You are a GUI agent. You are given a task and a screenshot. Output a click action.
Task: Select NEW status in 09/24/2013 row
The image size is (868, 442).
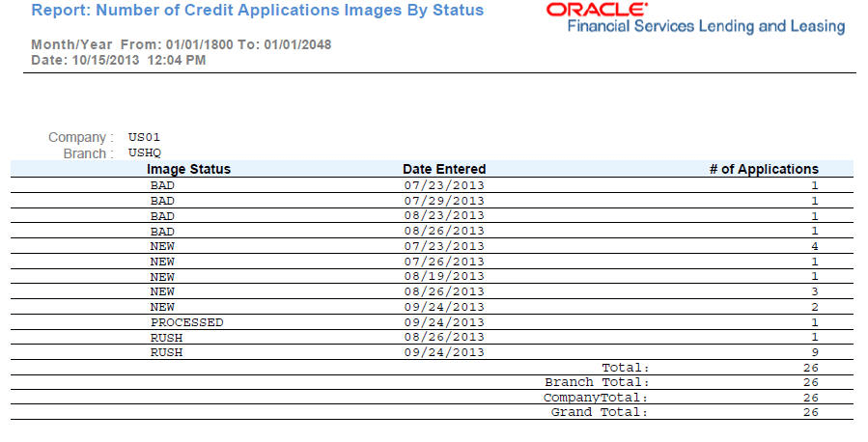click(162, 307)
